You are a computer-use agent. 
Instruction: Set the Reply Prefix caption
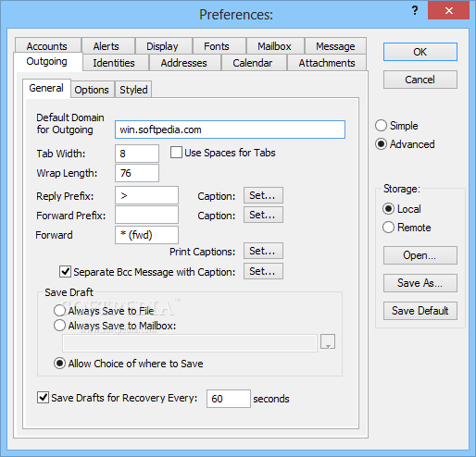click(263, 195)
